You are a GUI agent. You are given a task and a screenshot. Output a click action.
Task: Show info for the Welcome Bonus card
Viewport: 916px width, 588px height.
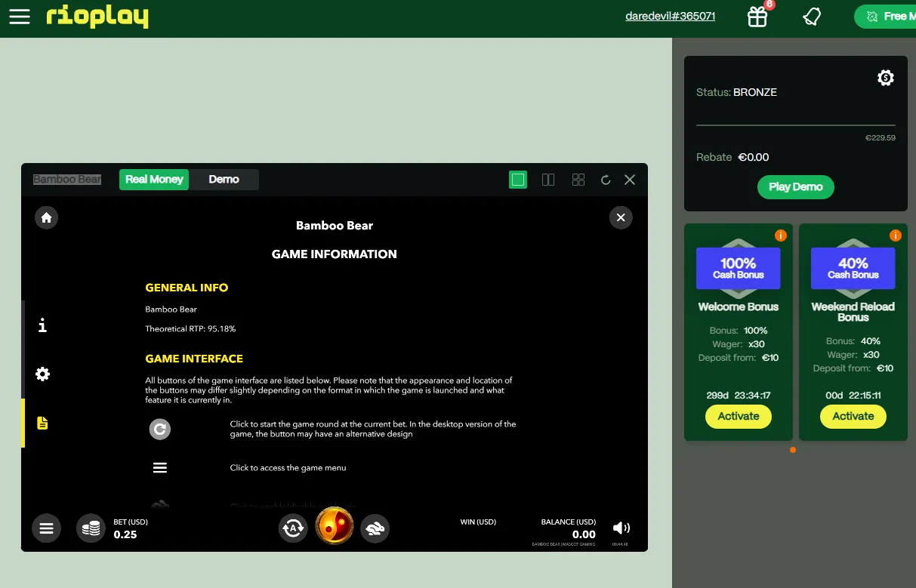point(781,236)
